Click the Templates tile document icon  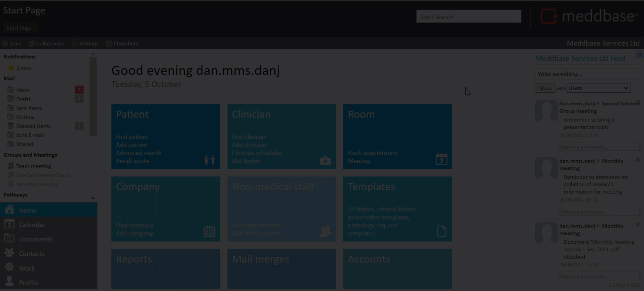(x=441, y=231)
